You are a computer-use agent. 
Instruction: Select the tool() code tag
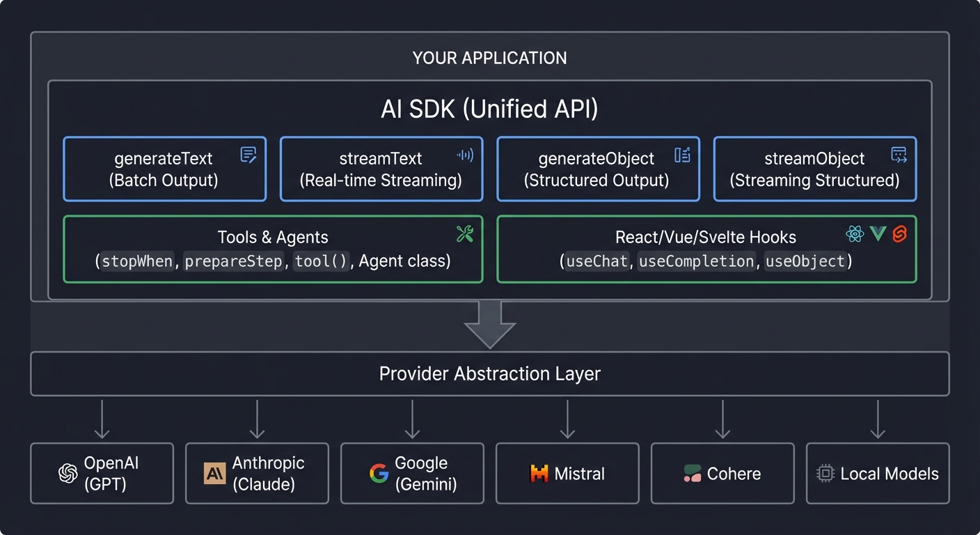pos(321,261)
